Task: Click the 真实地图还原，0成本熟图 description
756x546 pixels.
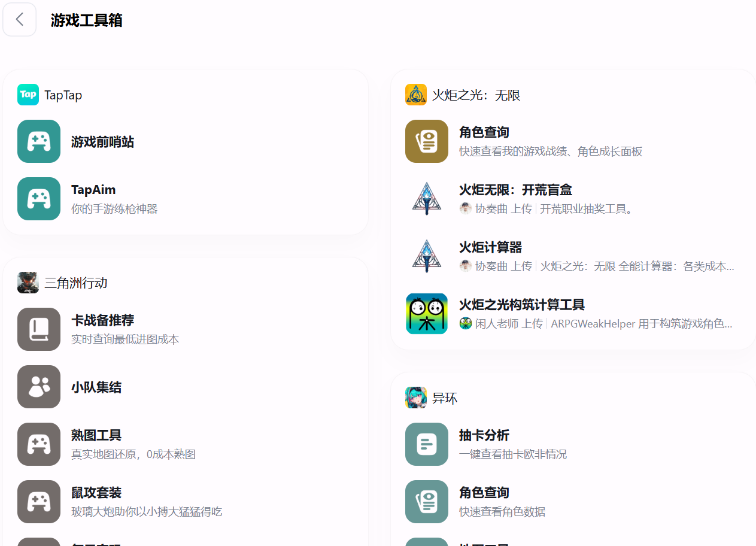Action: point(133,454)
